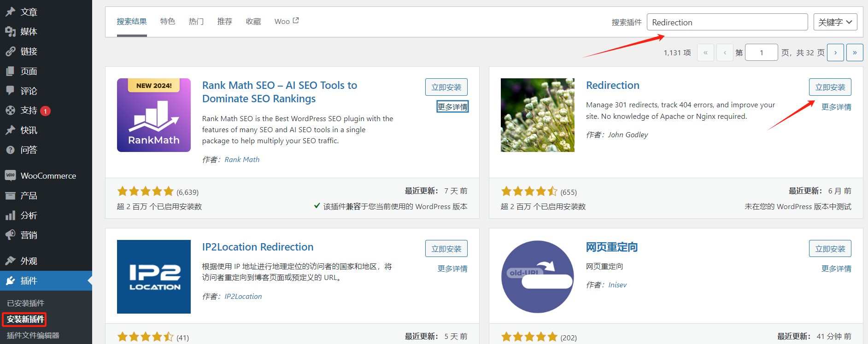Click the 支持 lifebuoy icon
The height and width of the screenshot is (344, 868).
click(x=10, y=111)
